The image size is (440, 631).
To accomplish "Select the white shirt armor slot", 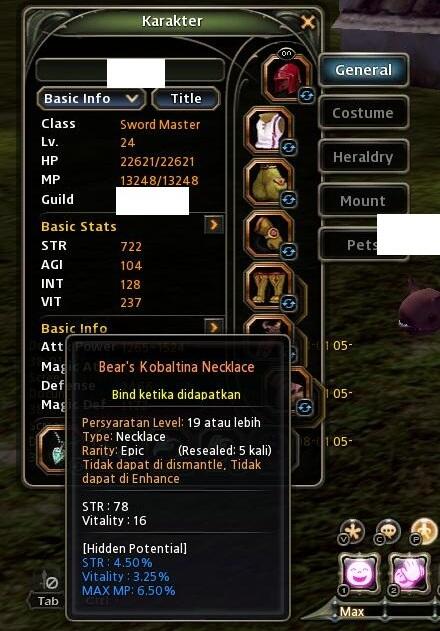I will [x=268, y=130].
